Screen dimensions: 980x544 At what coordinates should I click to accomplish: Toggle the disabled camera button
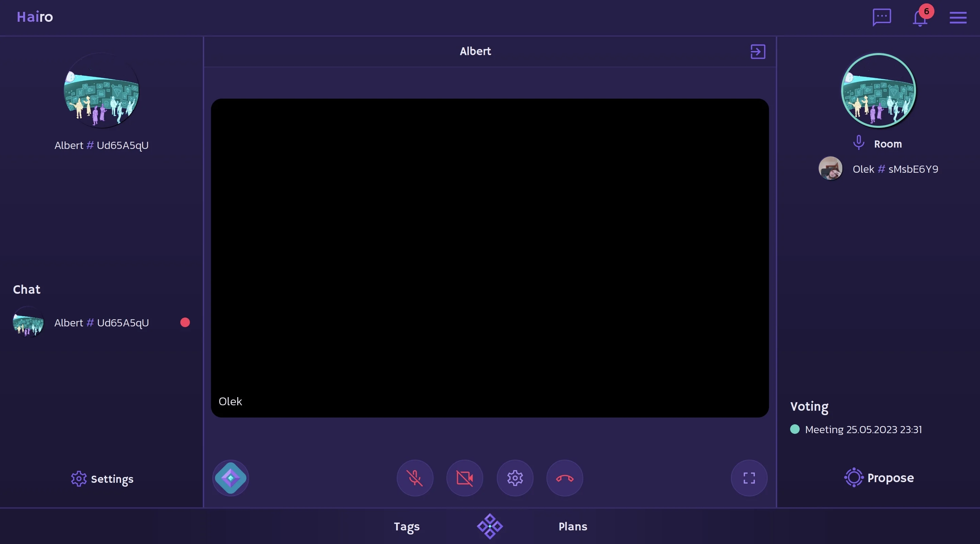464,478
